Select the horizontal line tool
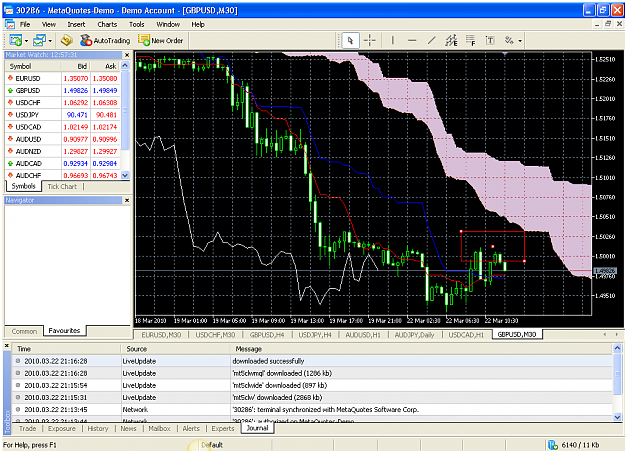 tap(412, 40)
